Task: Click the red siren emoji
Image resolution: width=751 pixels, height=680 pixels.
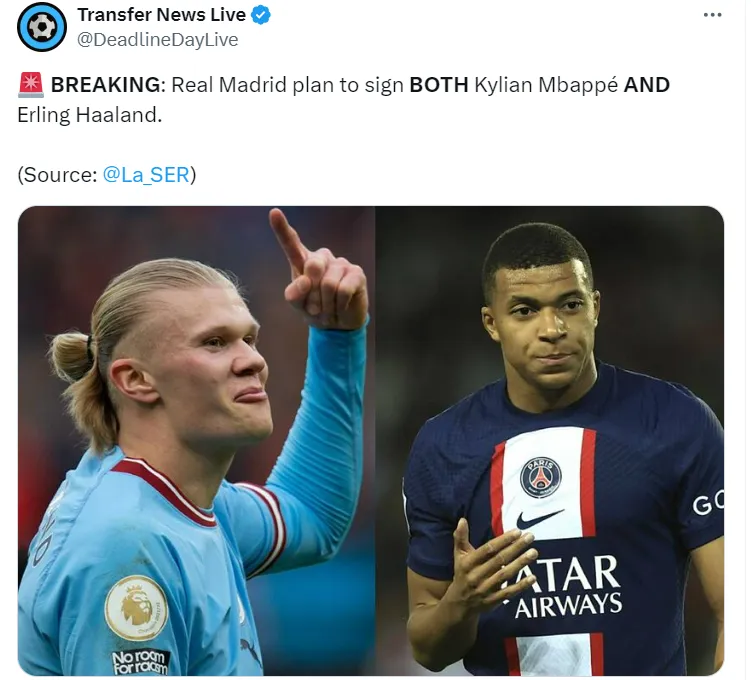Action: click(31, 85)
